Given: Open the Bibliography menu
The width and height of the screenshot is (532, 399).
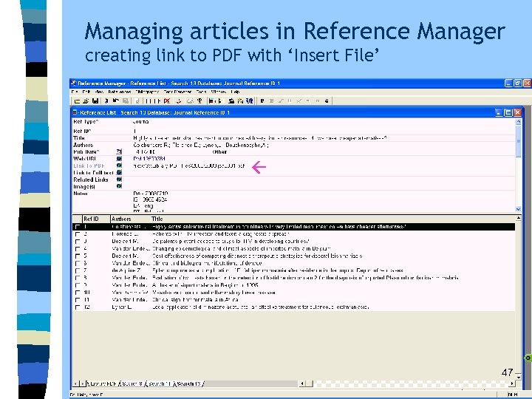Looking at the screenshot, I should pos(147,92).
